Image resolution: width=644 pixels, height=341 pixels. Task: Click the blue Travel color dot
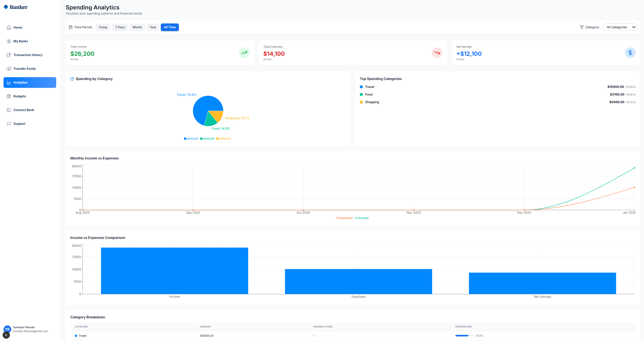coord(361,87)
